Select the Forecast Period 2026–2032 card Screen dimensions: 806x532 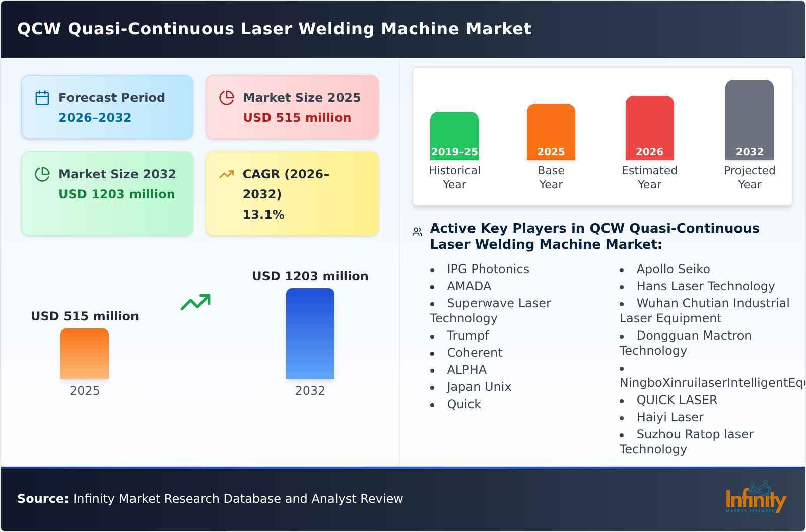pos(107,107)
